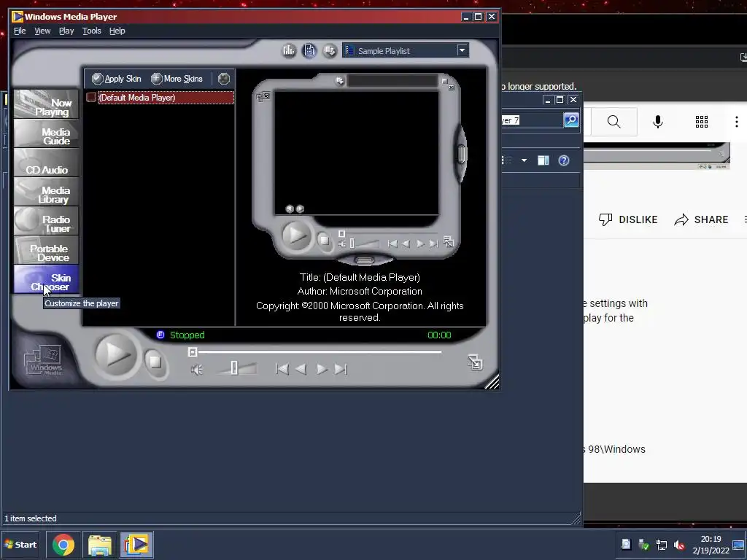Toggle the playlist view icon
The height and width of the screenshot is (560, 747).
(x=309, y=50)
